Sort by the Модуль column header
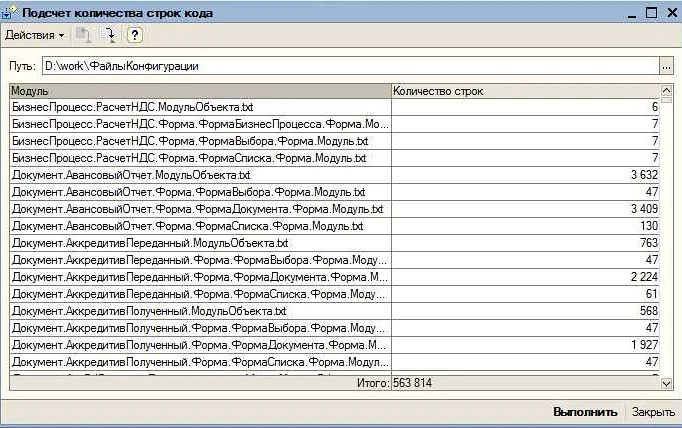Viewport: 682px width, 428px height. [x=200, y=91]
